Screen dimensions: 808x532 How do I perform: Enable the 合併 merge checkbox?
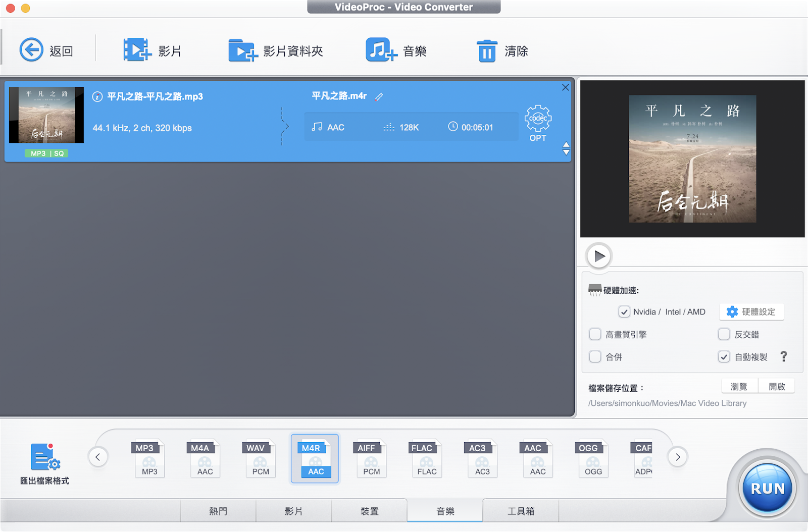[595, 357]
